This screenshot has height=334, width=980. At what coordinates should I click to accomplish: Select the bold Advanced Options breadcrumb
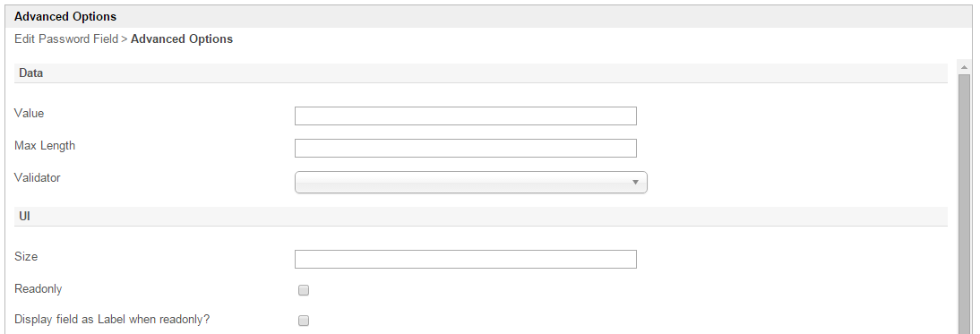(x=182, y=39)
